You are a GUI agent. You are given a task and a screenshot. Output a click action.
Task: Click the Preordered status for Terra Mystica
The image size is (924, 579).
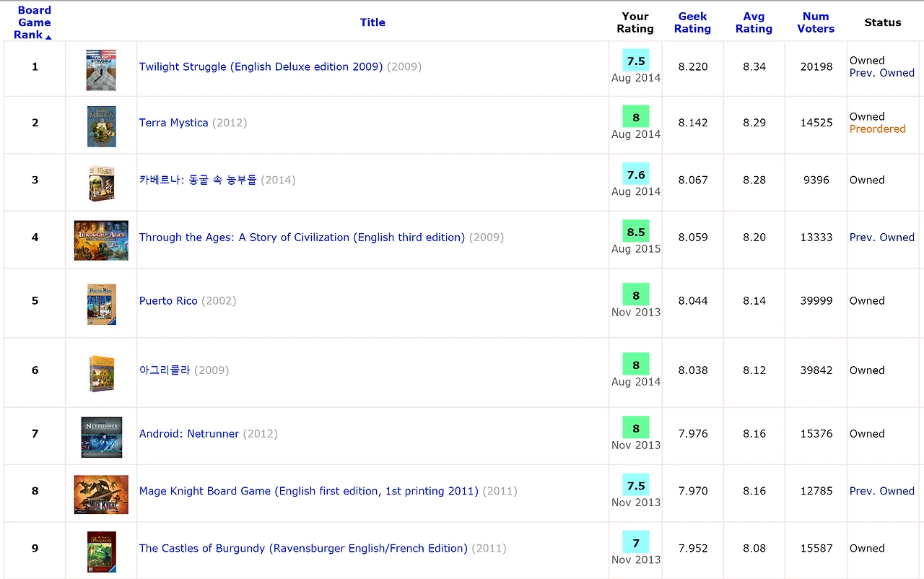[x=878, y=129]
